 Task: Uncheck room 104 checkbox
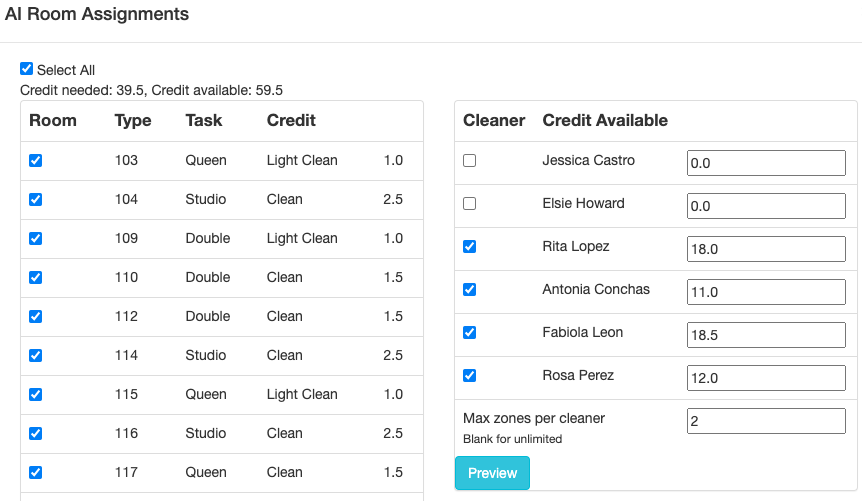pos(36,200)
